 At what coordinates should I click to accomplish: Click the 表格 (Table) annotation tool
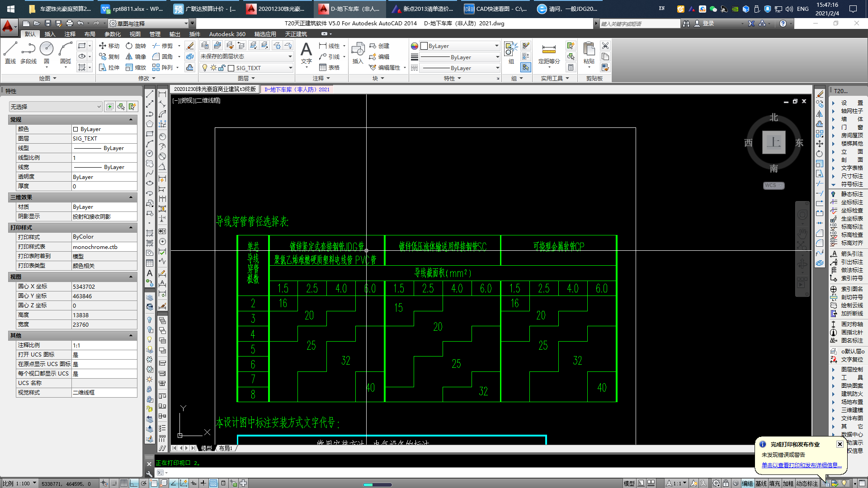[x=329, y=67]
